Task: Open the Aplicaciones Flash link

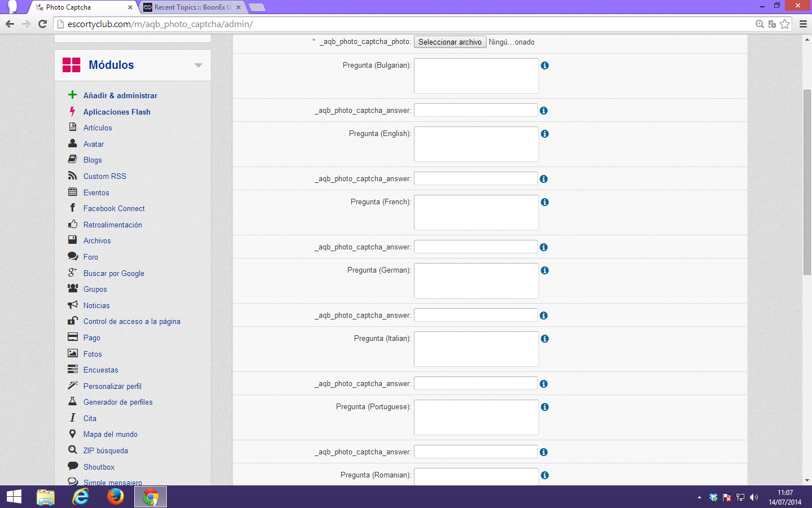Action: tap(117, 112)
